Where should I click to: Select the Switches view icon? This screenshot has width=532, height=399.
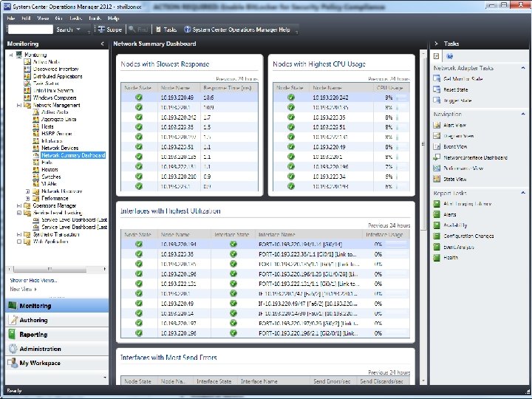point(36,177)
